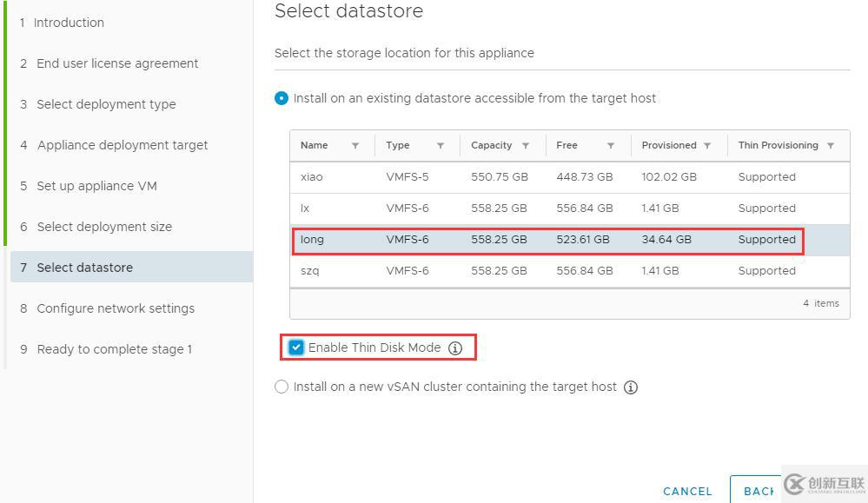The height and width of the screenshot is (503, 868).
Task: Click the '4 items' table footer count
Action: 821,303
